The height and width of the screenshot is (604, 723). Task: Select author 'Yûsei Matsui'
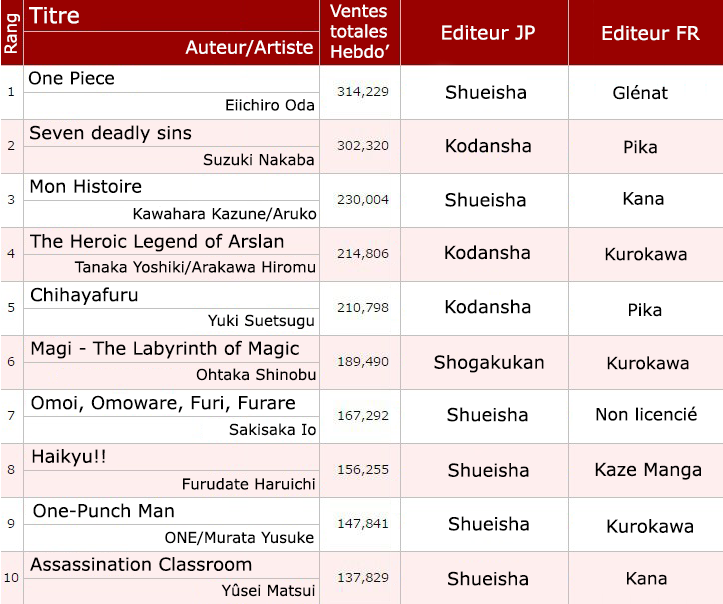click(268, 591)
